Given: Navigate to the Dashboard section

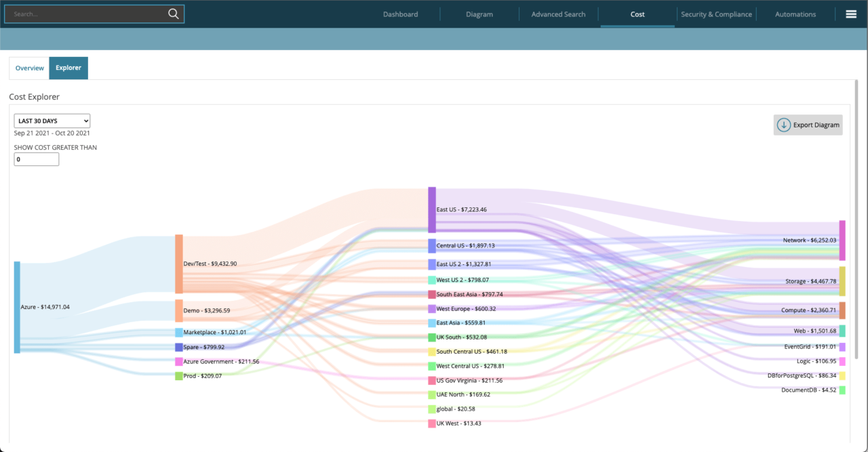Looking at the screenshot, I should point(400,14).
